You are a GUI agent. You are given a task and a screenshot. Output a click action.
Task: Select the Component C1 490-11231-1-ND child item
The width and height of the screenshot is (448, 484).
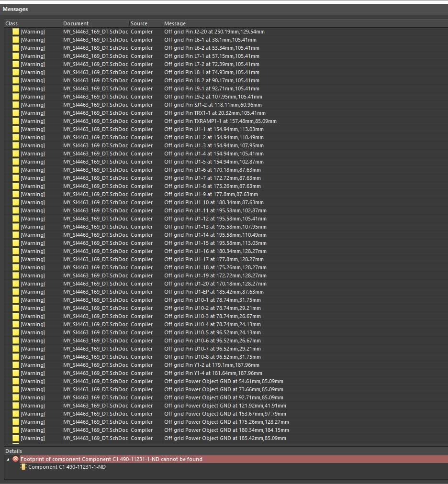point(67,467)
